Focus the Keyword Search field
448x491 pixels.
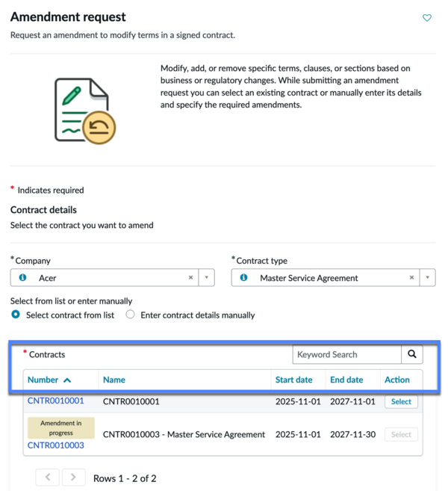click(x=346, y=354)
